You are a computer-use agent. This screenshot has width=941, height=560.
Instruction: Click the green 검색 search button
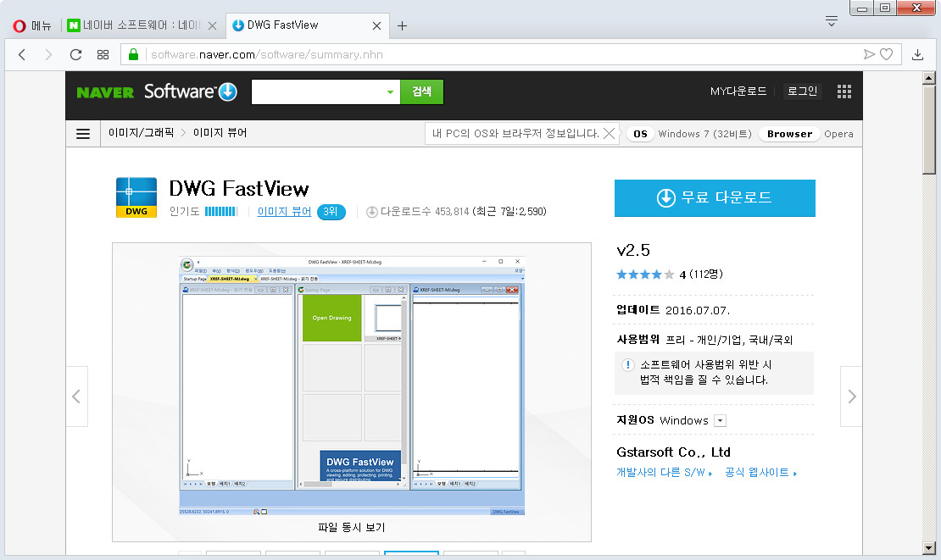click(422, 91)
